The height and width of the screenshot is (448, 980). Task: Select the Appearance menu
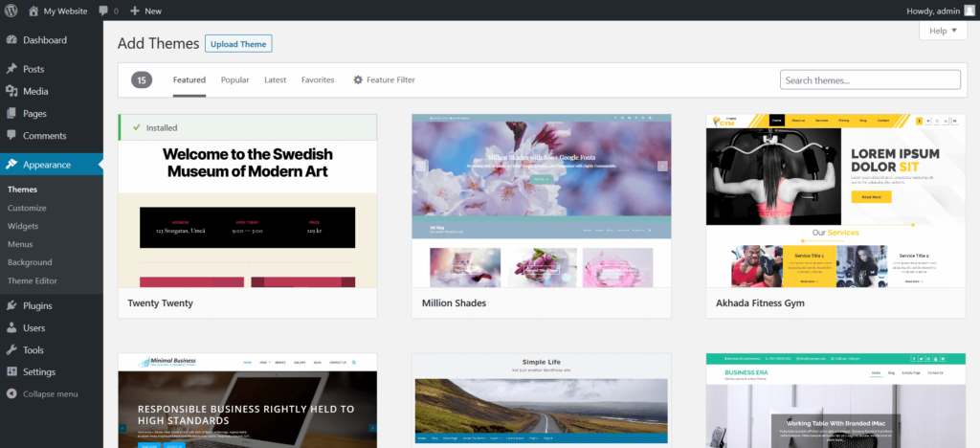click(x=52, y=165)
